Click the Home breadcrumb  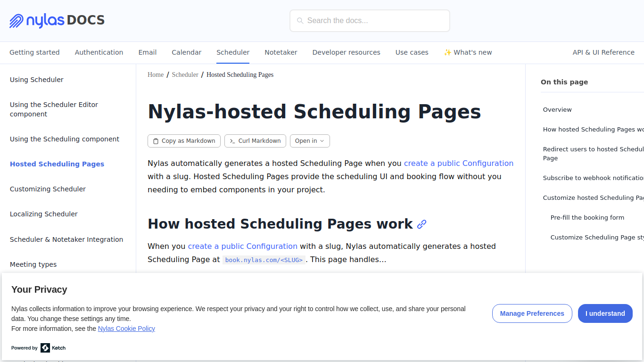coord(156,74)
